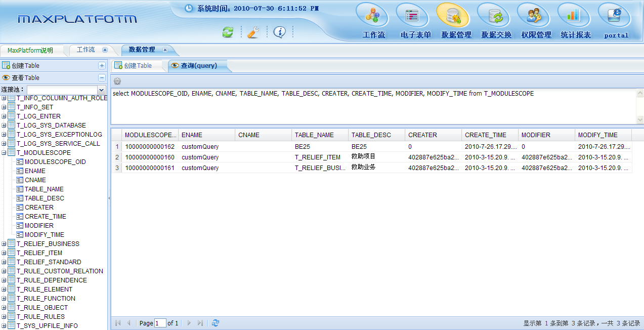Expand the T_RULE_ELEMENT tree node
This screenshot has height=330, width=644.
pos(4,290)
